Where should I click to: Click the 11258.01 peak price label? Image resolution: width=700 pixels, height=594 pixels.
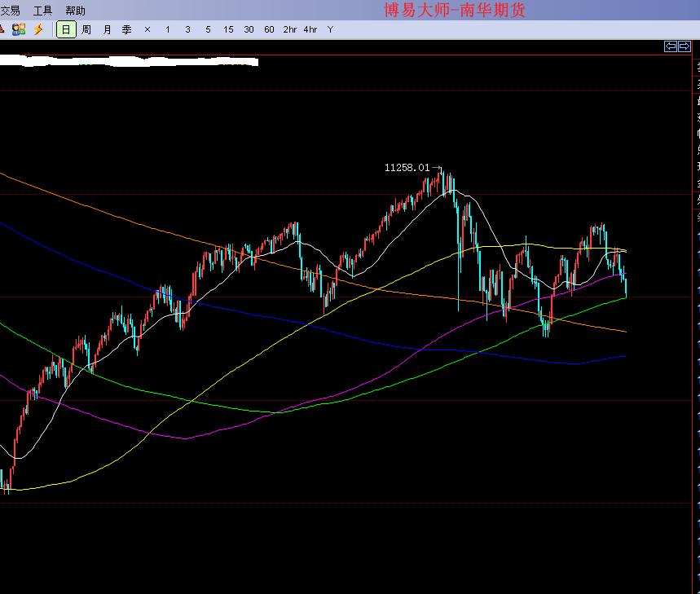pos(407,167)
